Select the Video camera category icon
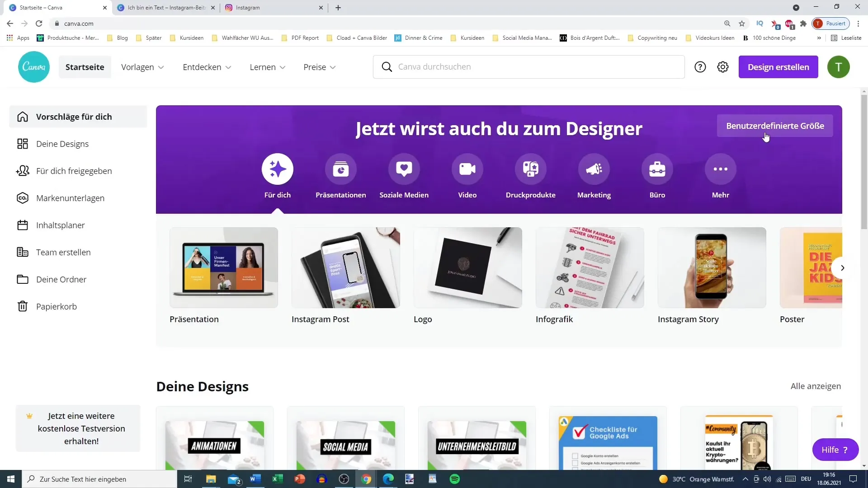Screen dimensions: 868x488 coord(467,169)
